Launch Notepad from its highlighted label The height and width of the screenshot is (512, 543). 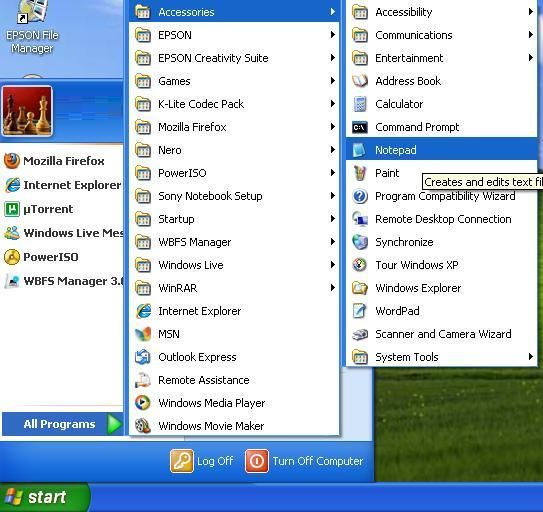(395, 150)
